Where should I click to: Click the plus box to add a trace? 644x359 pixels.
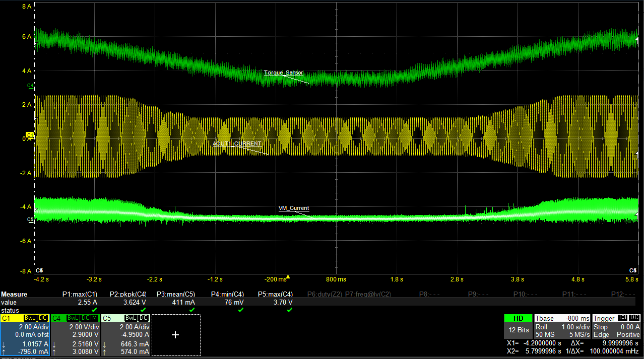(x=175, y=335)
